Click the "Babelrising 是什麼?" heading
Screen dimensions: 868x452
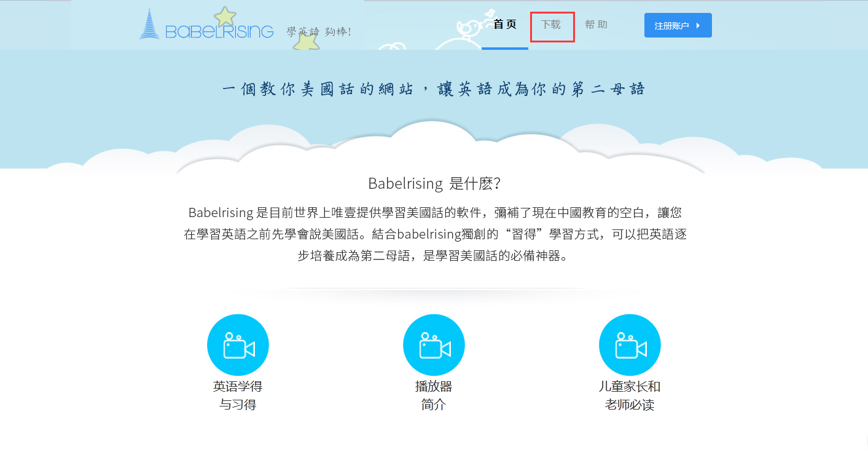coord(435,183)
